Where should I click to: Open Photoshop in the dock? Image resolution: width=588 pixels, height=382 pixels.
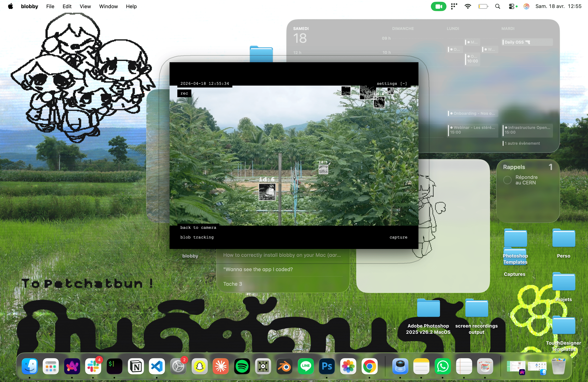pyautogui.click(x=327, y=366)
